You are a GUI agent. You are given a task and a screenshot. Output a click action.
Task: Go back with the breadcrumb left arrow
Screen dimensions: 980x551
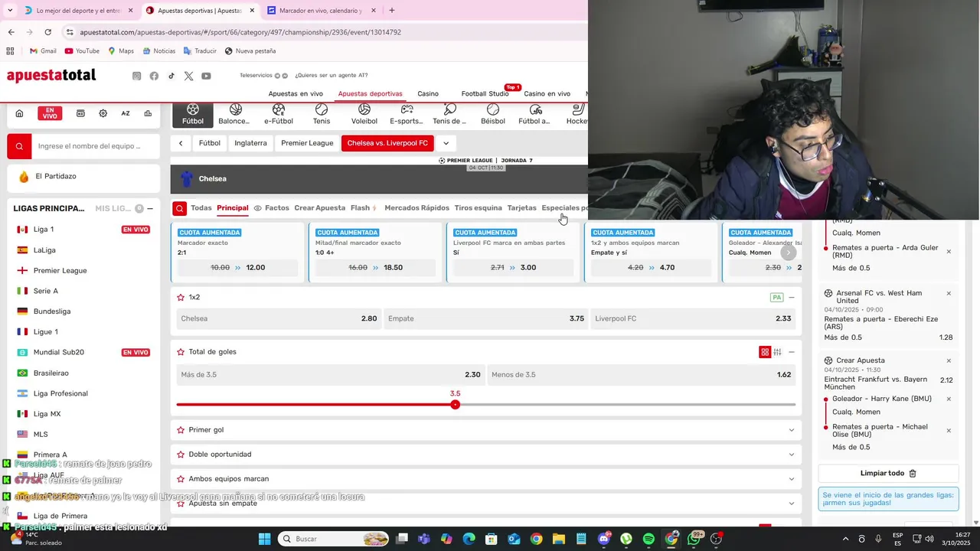click(x=181, y=143)
